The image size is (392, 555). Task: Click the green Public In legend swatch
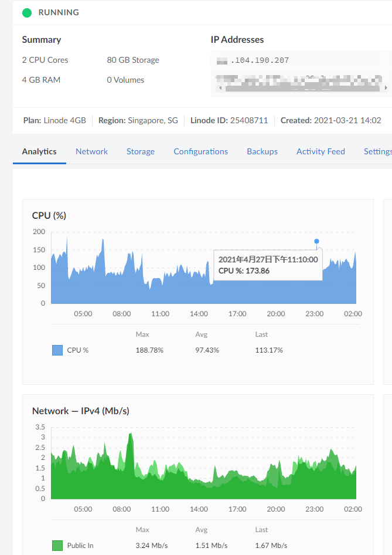tap(57, 545)
